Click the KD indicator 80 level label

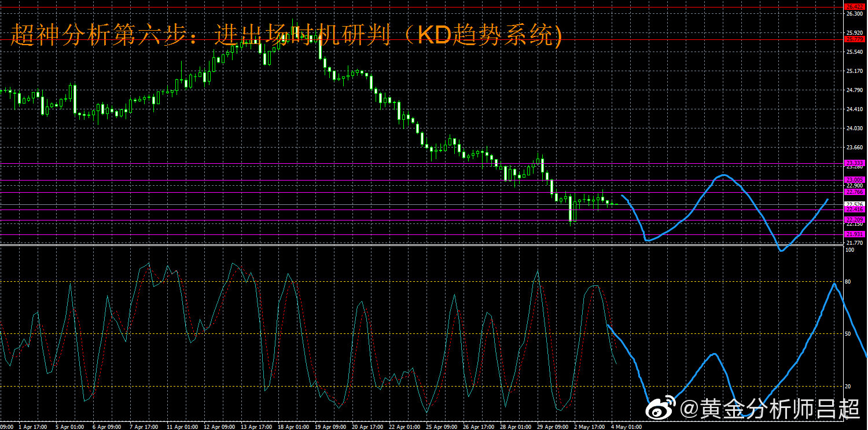pyautogui.click(x=849, y=282)
